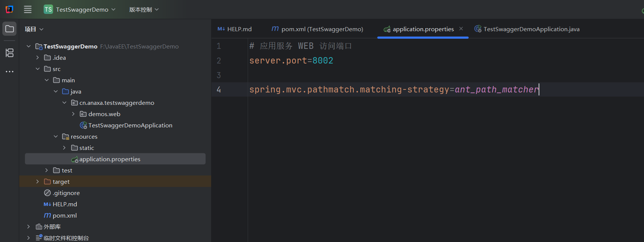Collapse the src folder

[x=38, y=69]
